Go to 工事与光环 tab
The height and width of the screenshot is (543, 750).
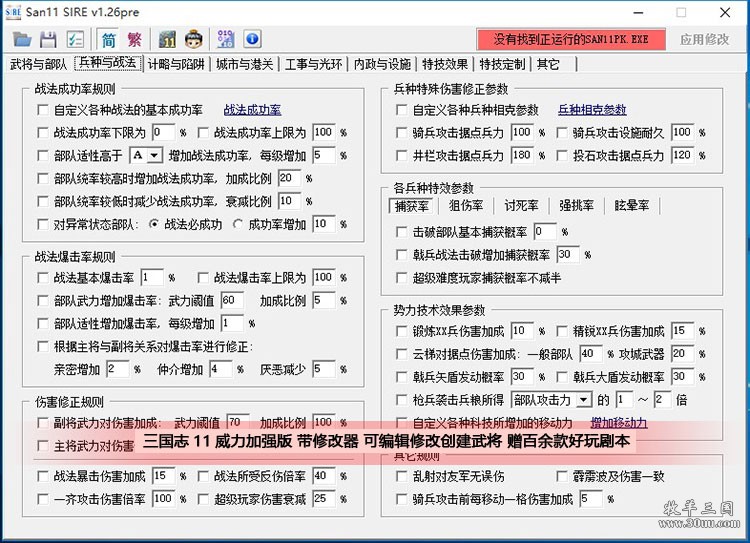pos(313,64)
